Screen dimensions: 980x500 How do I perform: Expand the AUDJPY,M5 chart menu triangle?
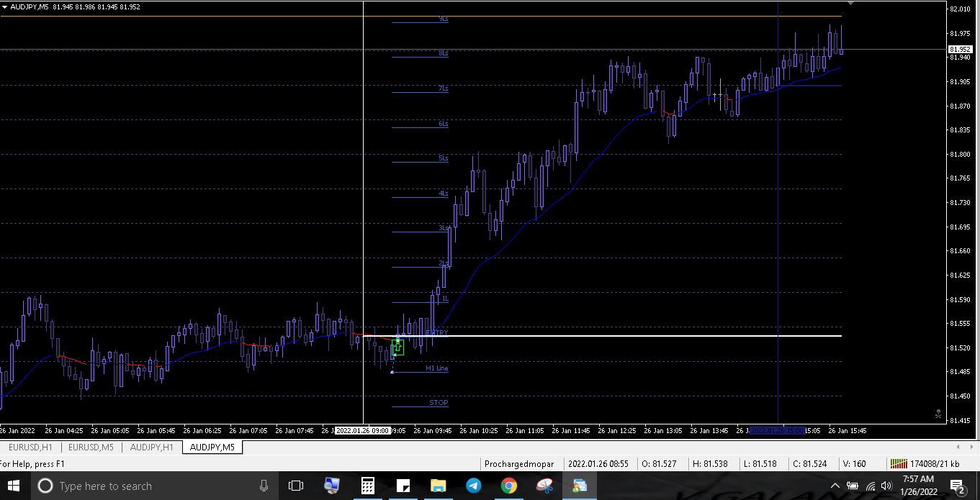5,7
